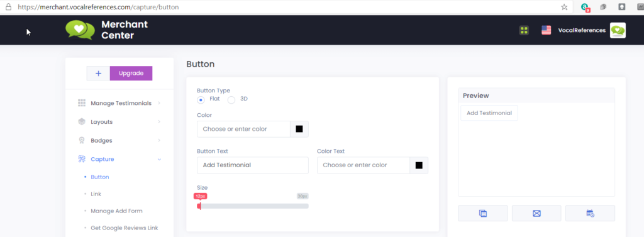The height and width of the screenshot is (237, 644).
Task: Click the purple Upgrade button
Action: [x=131, y=73]
